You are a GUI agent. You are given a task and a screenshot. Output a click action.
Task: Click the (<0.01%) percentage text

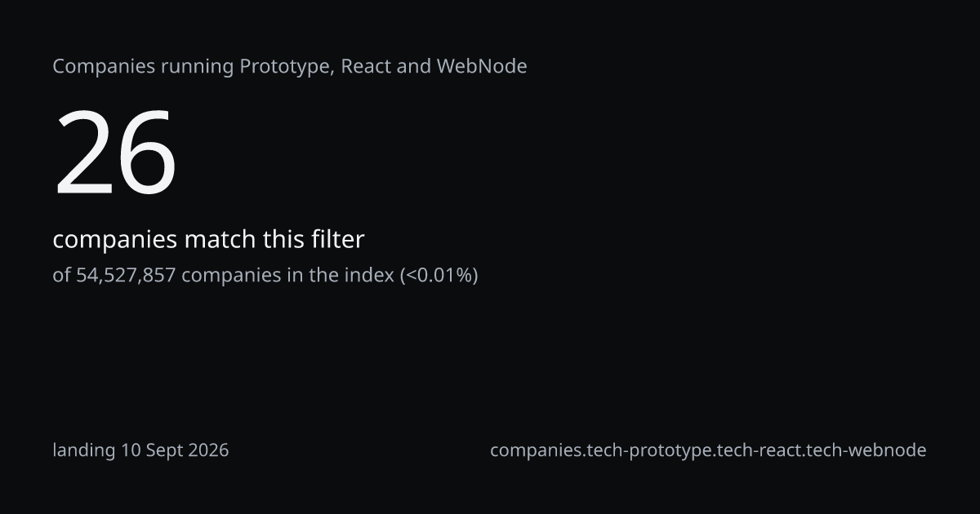[439, 275]
